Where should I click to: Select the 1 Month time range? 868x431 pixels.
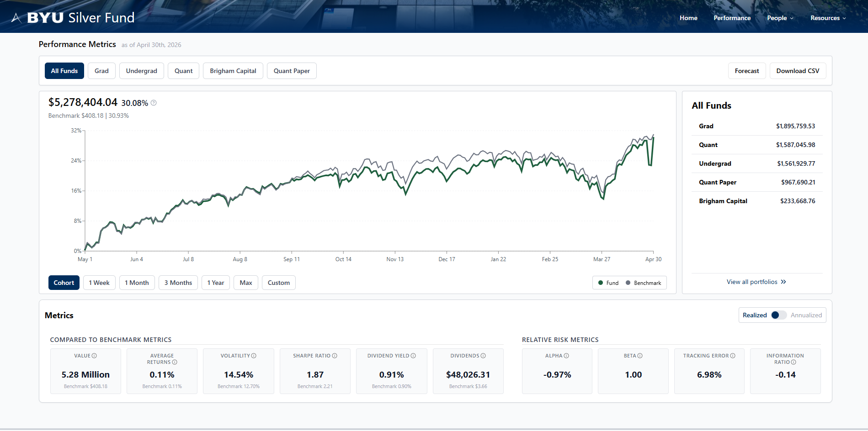(137, 283)
